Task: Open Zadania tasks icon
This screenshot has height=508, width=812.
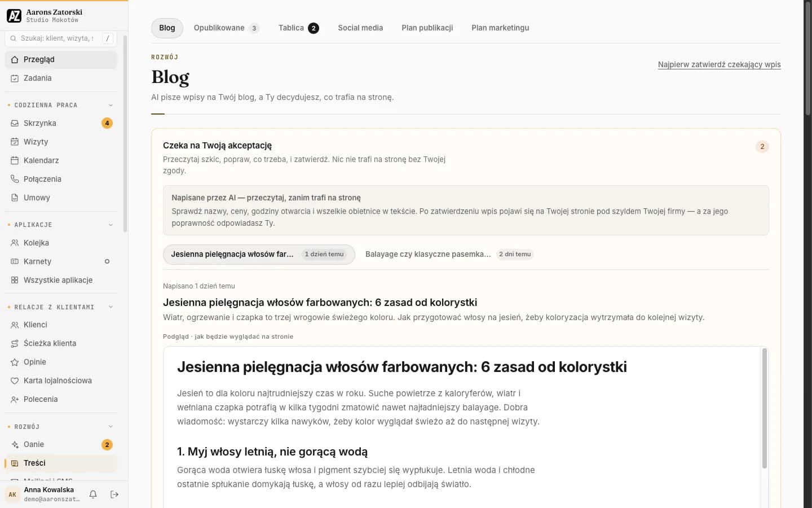Action: pos(15,78)
